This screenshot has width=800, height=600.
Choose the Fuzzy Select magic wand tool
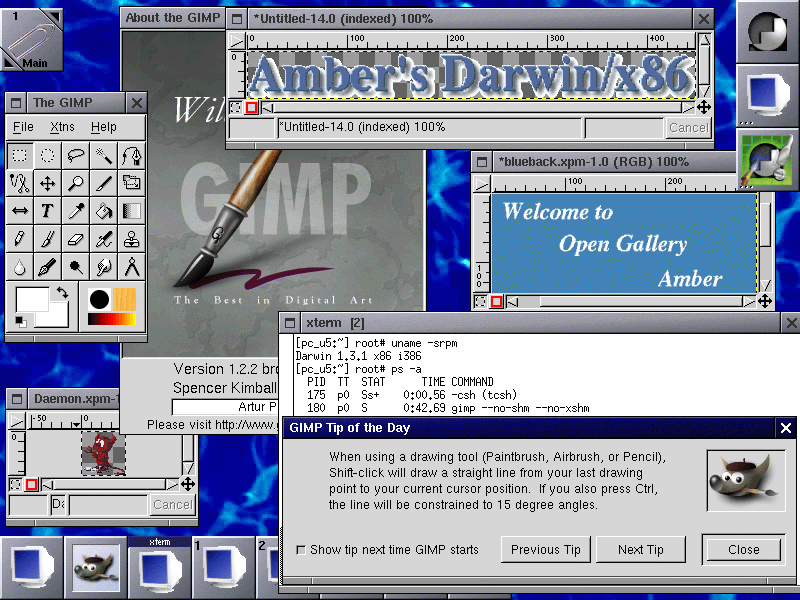[104, 155]
